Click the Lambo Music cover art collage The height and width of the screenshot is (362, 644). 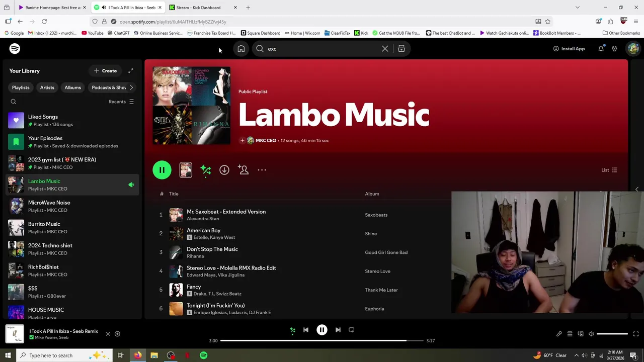tap(192, 106)
